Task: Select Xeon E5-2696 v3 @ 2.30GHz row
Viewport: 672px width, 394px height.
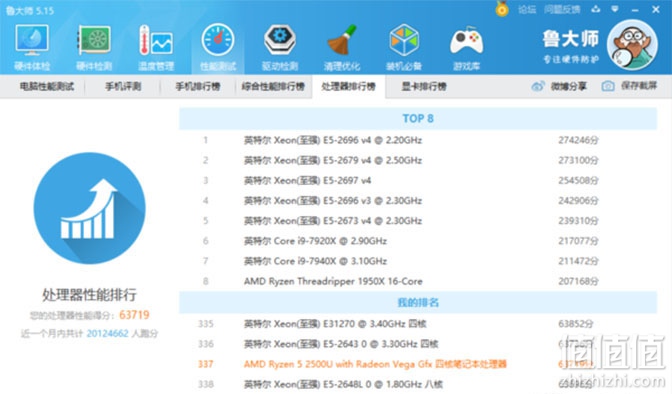Action: click(x=418, y=201)
